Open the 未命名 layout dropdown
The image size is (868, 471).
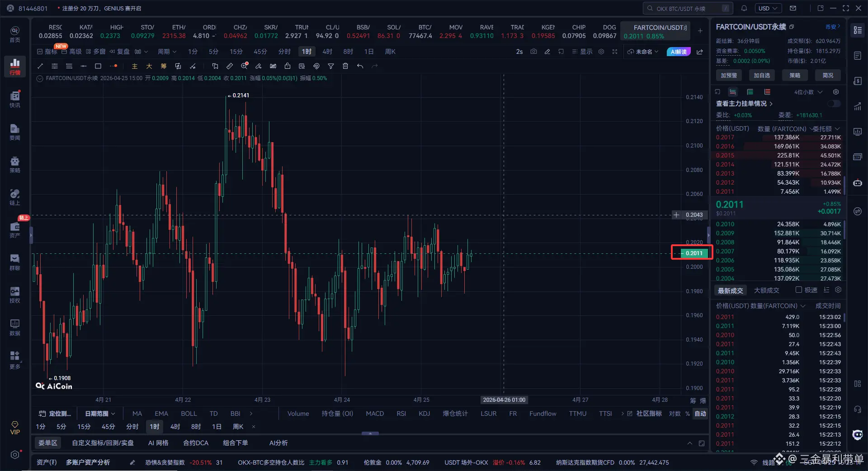coord(643,52)
